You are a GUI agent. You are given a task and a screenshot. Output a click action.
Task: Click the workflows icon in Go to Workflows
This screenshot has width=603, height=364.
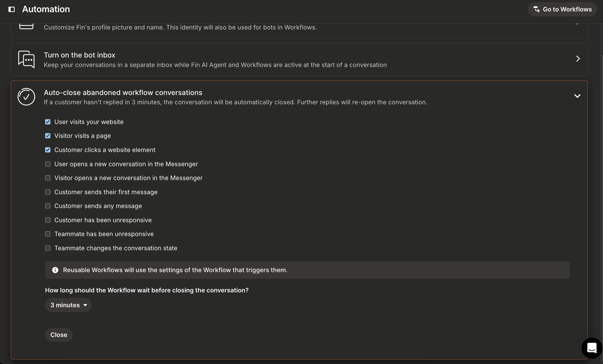click(536, 9)
